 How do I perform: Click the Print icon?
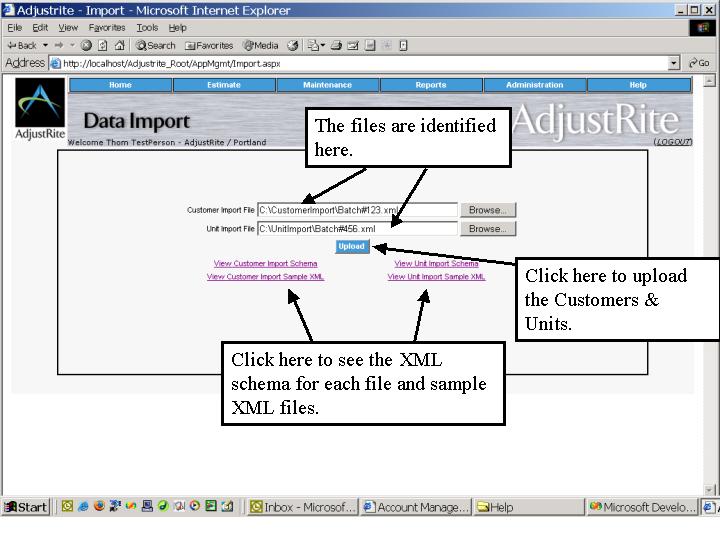pyautogui.click(x=336, y=45)
